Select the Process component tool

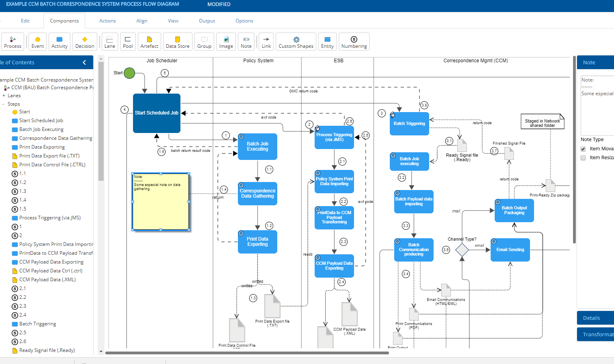click(13, 42)
